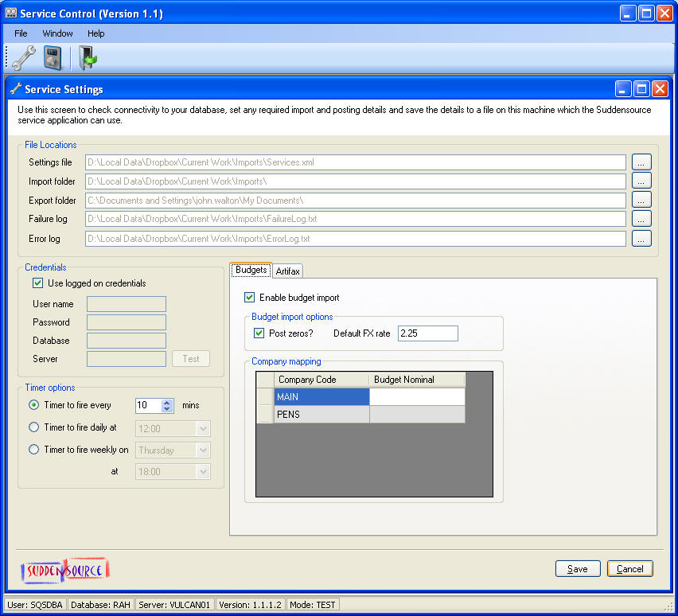Click the Settings file path field
This screenshot has width=678, height=616.
[x=356, y=162]
